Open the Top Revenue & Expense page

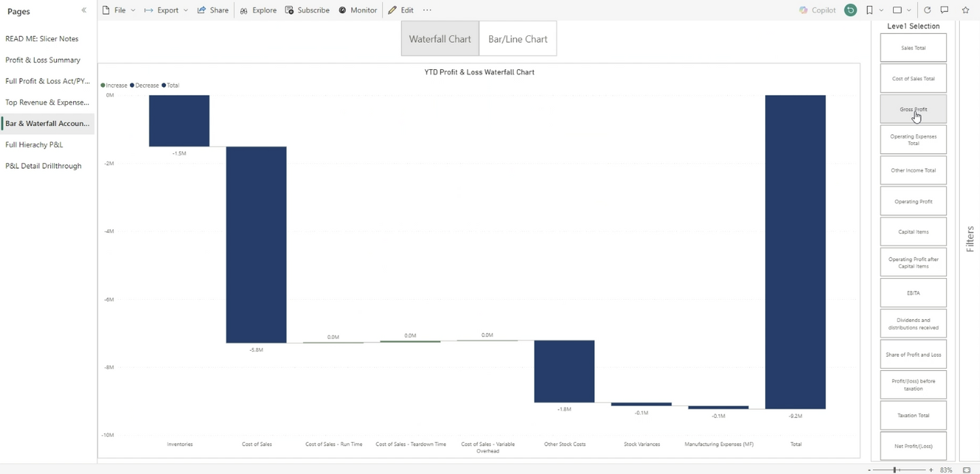coord(47,102)
